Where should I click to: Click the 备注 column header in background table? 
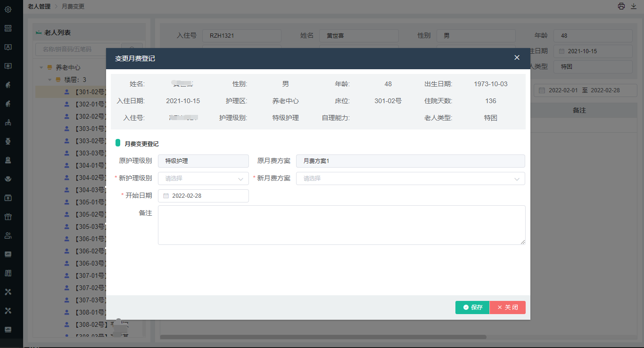click(579, 110)
